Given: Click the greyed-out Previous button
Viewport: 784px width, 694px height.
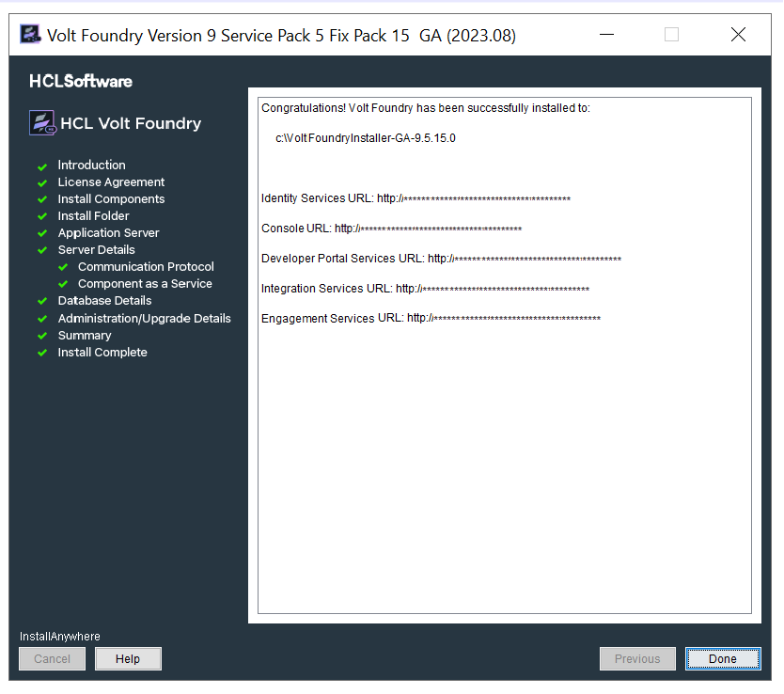Looking at the screenshot, I should [637, 658].
